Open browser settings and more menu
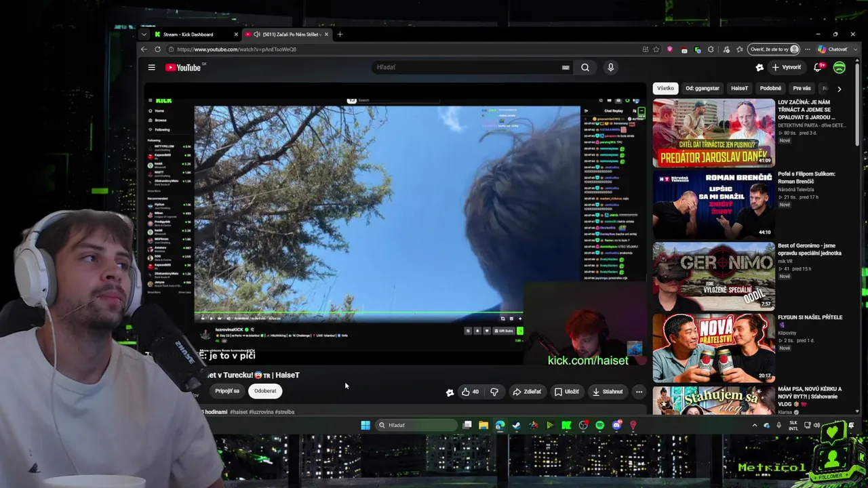The image size is (868, 488). tap(808, 49)
